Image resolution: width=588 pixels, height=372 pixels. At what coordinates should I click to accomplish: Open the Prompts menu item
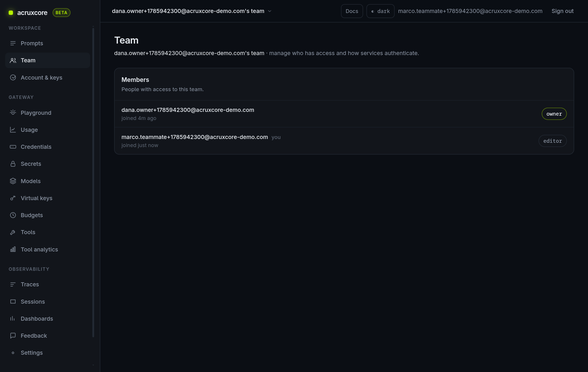[48, 43]
